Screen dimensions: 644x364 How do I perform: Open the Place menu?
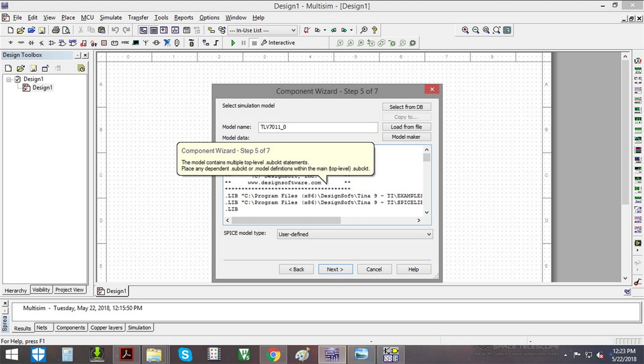(68, 18)
